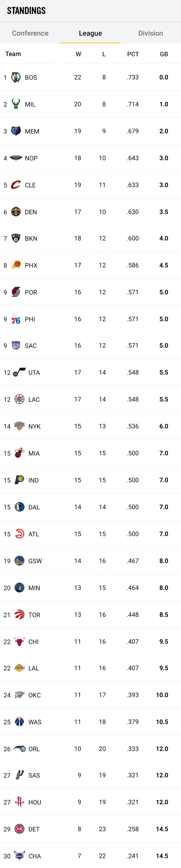Tap the Golden State Warriors logo
Screen dimensions: 181x868
coord(20,561)
